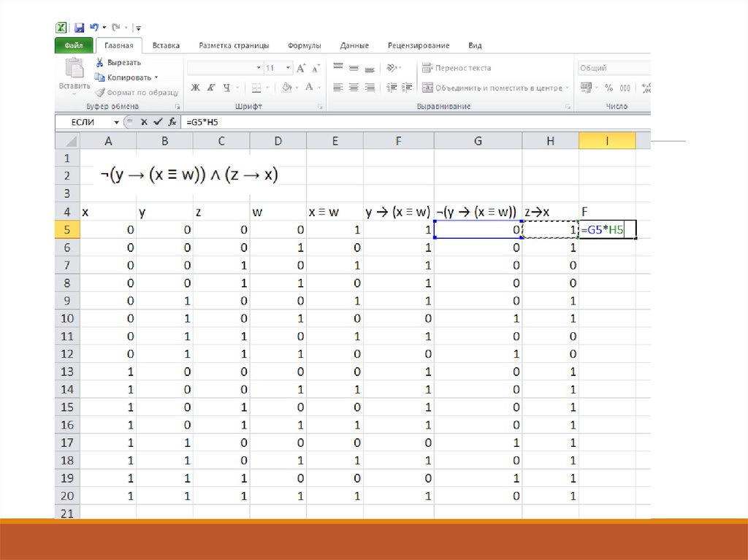Click the percent style icon
The width and height of the screenshot is (748, 560).
point(608,88)
